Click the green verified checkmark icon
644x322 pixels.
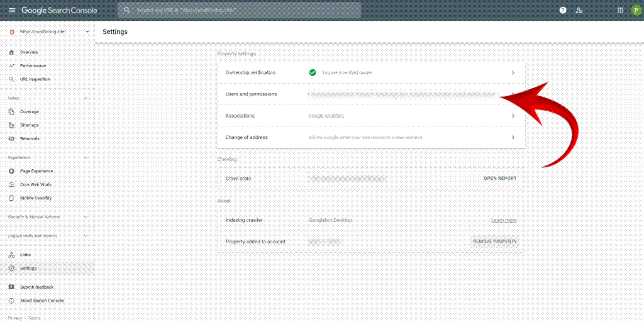[313, 73]
